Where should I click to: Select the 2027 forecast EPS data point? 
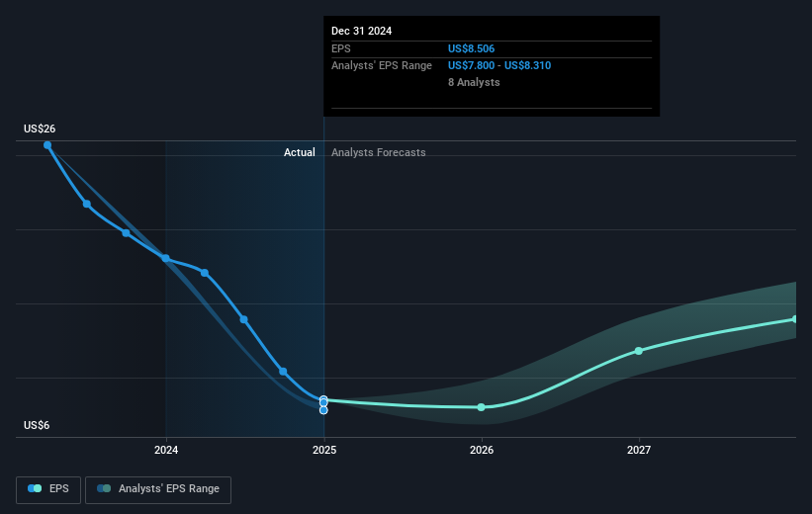(639, 351)
